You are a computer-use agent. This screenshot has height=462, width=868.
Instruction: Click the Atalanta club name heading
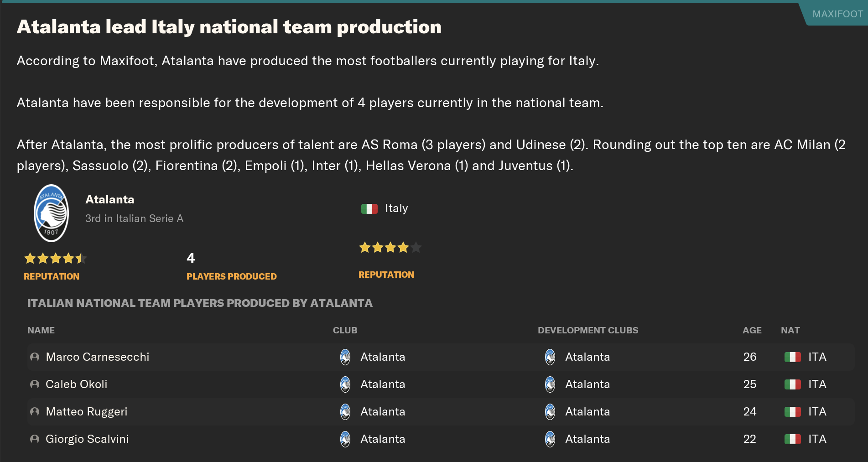click(110, 200)
